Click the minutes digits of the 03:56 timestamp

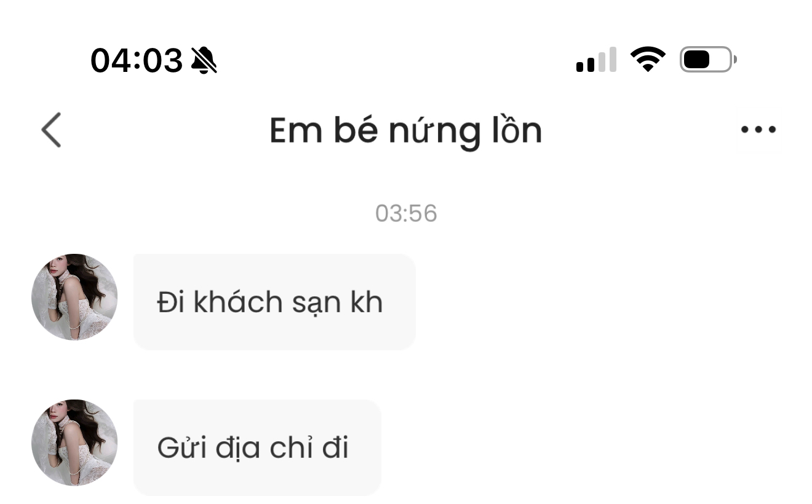[x=423, y=213]
